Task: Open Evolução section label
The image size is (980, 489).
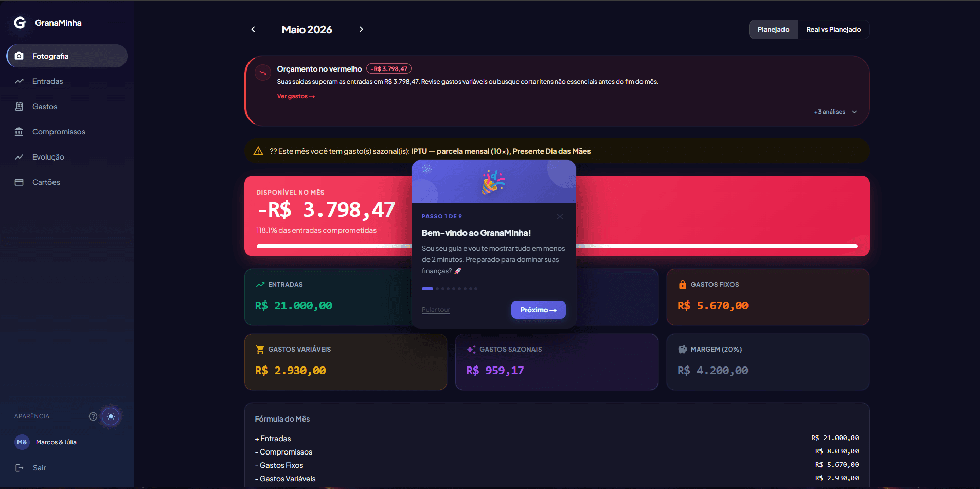Action: click(48, 157)
